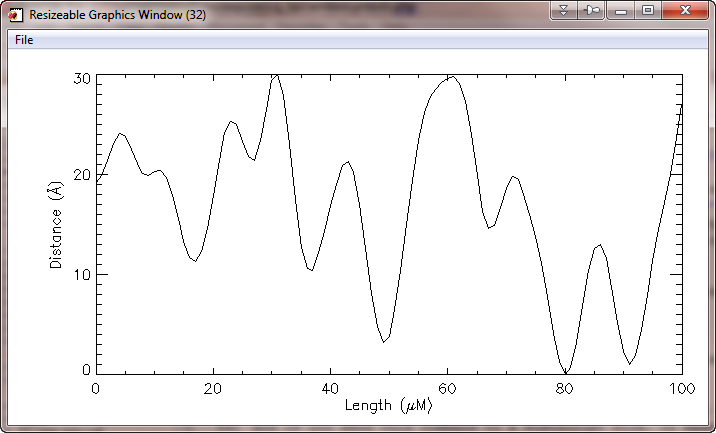This screenshot has height=433, width=716.
Task: Click the double-chevron roll-up title bar button
Action: pyautogui.click(x=564, y=10)
